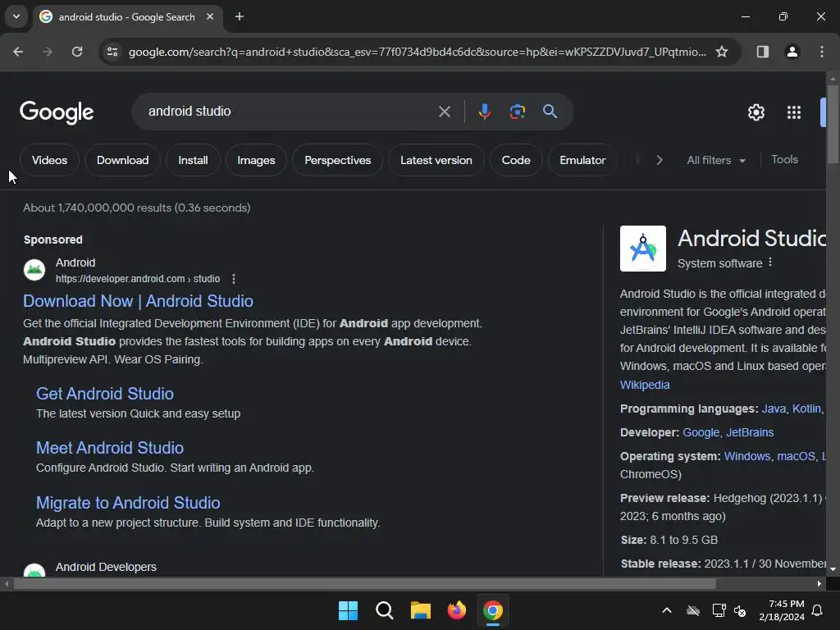Click the Android favicon in sponsored result
This screenshot has height=630, width=840.
(x=34, y=270)
